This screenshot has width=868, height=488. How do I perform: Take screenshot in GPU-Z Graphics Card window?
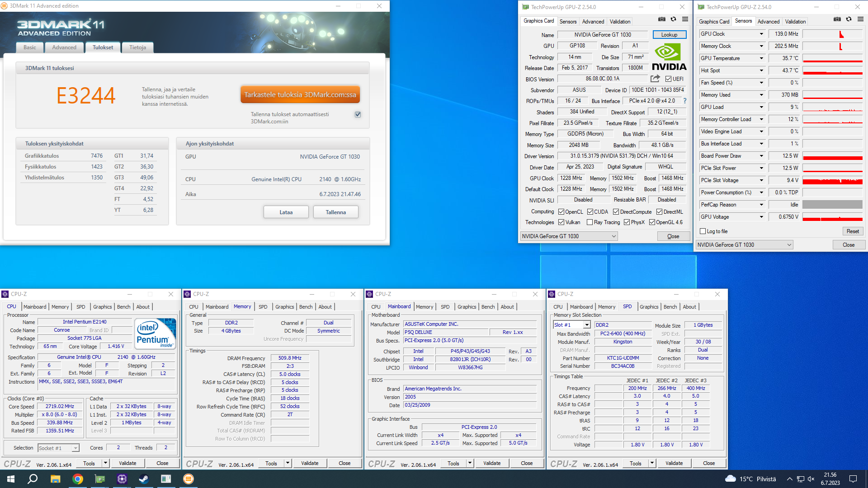(662, 19)
